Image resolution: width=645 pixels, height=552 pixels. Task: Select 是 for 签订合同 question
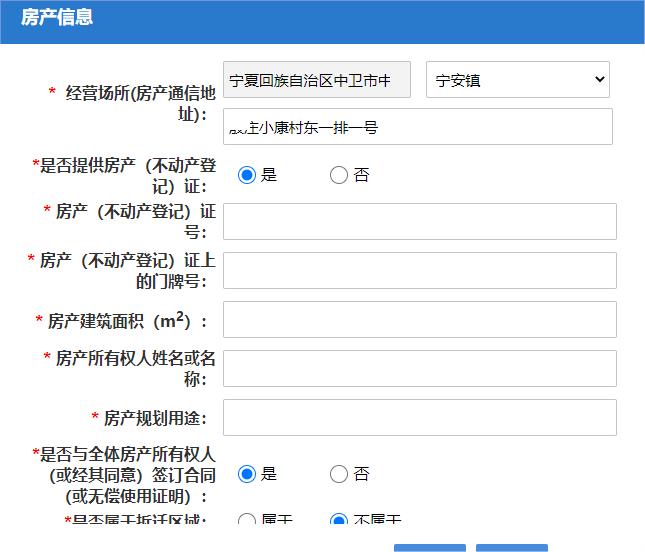point(247,474)
